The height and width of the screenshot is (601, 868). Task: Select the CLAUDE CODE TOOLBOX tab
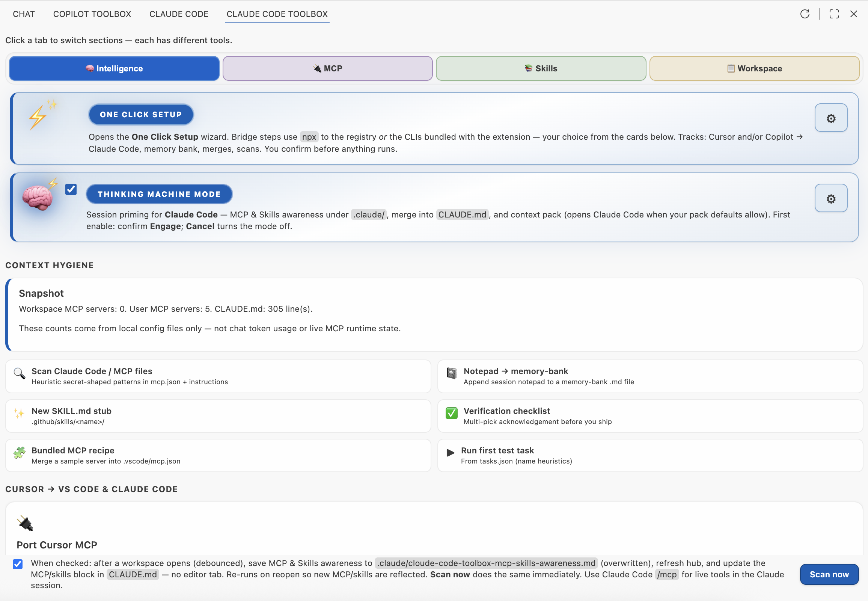[x=277, y=14]
